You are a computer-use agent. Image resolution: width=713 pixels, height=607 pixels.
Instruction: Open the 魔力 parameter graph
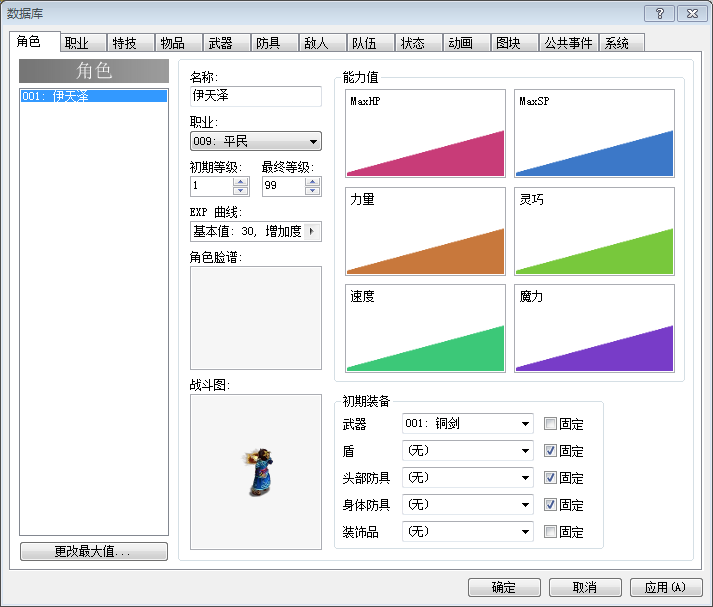tap(594, 328)
